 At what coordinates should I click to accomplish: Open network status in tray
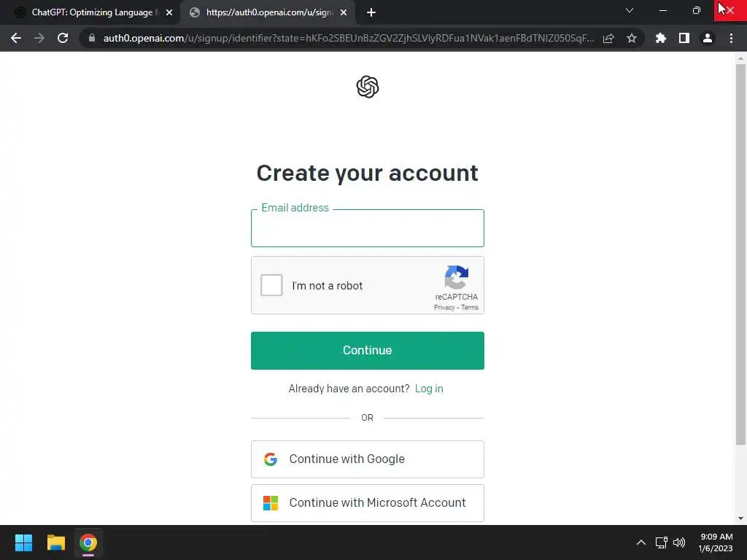(x=661, y=542)
